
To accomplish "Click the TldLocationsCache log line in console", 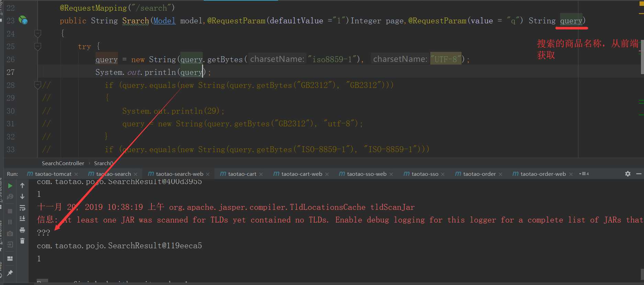I will coord(226,207).
